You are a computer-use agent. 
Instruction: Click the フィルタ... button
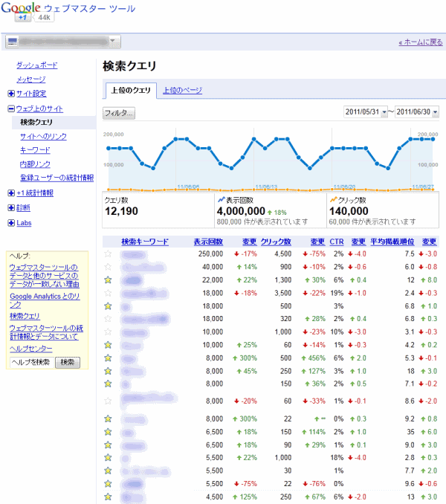click(119, 113)
